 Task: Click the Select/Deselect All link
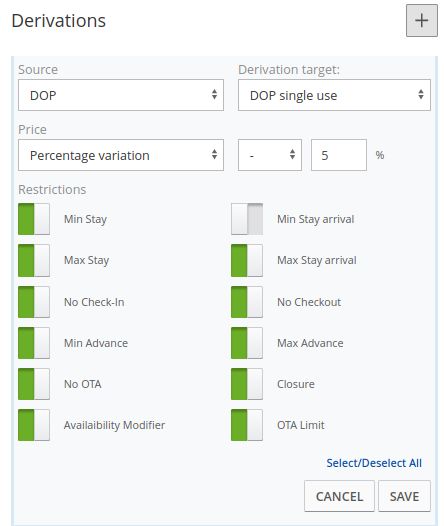374,463
